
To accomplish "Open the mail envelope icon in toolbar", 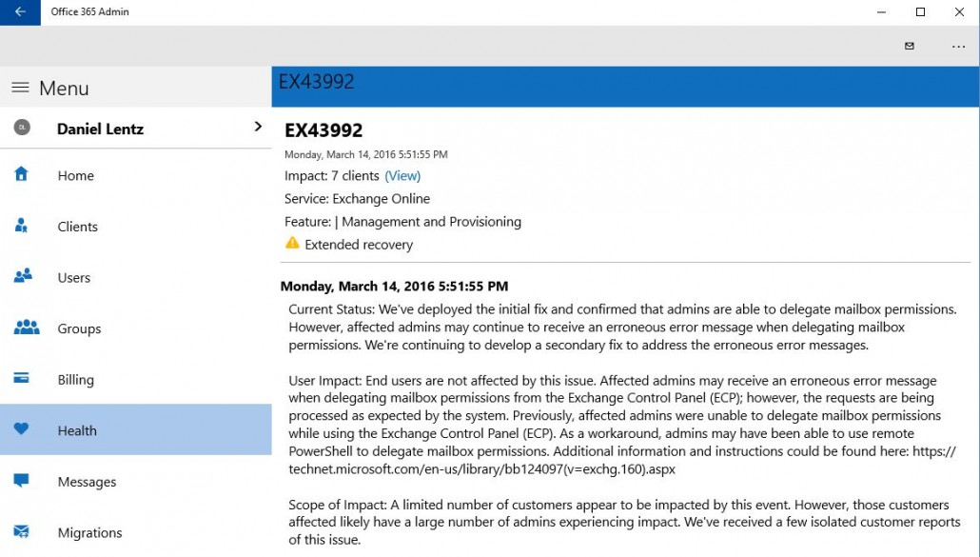I will (x=910, y=46).
